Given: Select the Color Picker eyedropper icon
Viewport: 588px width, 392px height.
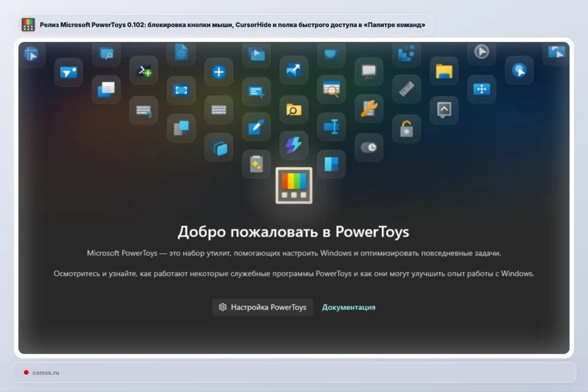Looking at the screenshot, I should [256, 127].
